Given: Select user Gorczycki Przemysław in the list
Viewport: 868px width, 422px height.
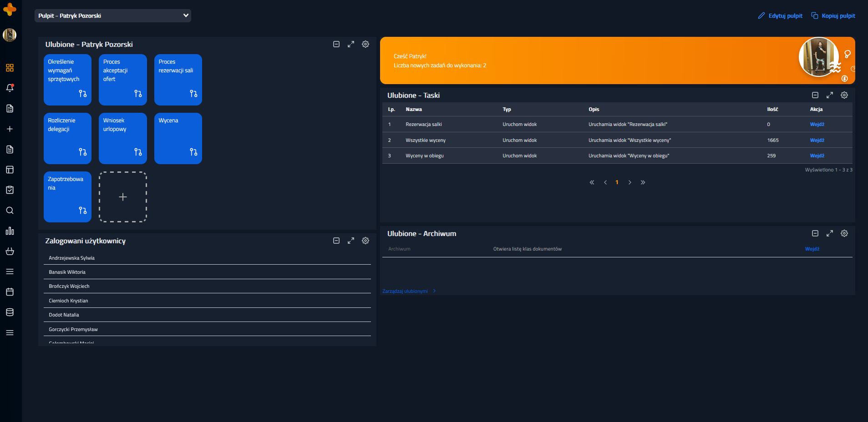Looking at the screenshot, I should (x=207, y=329).
